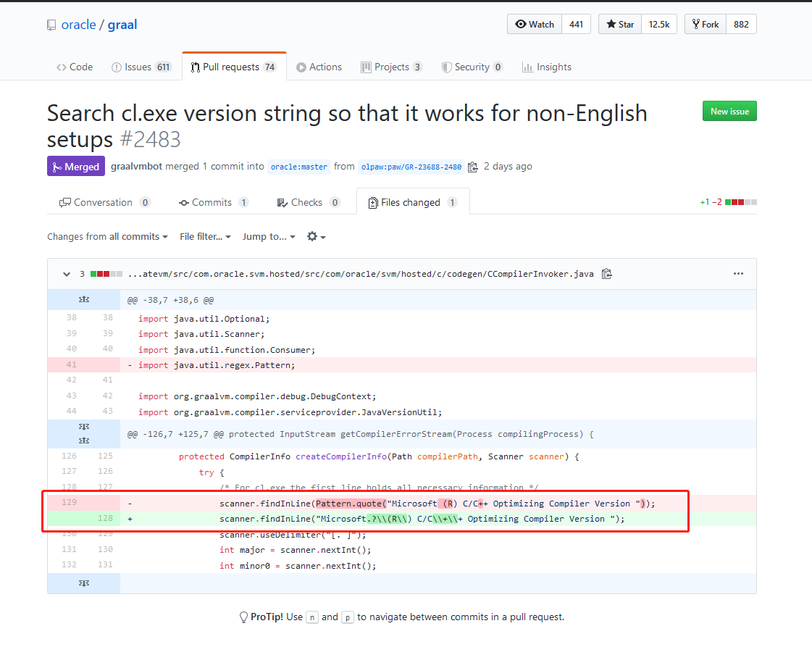This screenshot has width=812, height=647.
Task: Open the graalvmbot user profile
Action: (x=137, y=167)
